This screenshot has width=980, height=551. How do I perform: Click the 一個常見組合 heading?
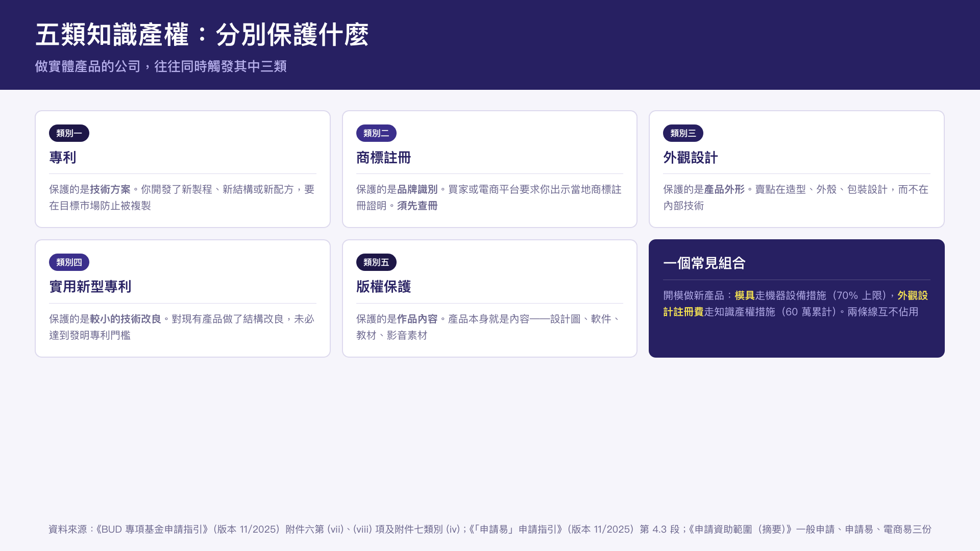[704, 263]
